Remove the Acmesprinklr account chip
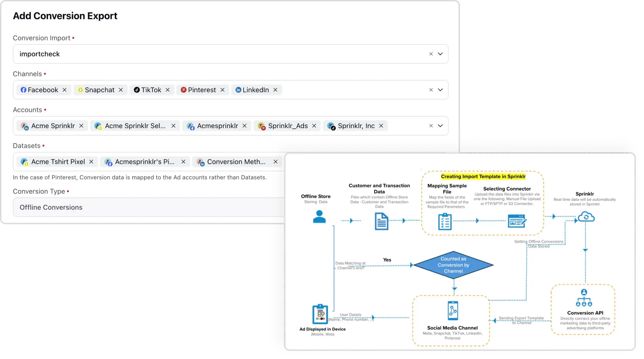644x359 pixels. coord(244,126)
